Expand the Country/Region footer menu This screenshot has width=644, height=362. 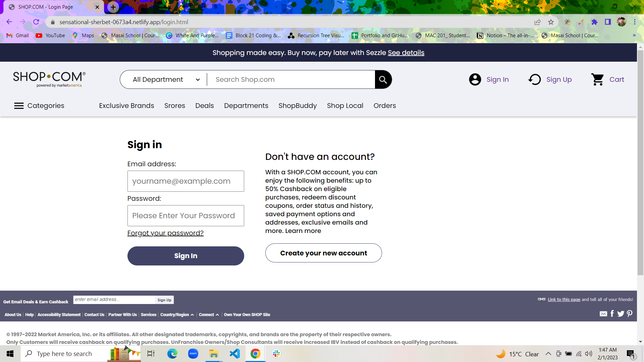[x=177, y=315]
